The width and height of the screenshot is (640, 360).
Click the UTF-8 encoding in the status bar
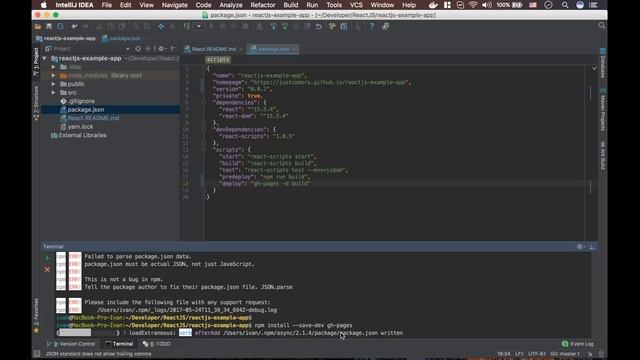[537, 354]
